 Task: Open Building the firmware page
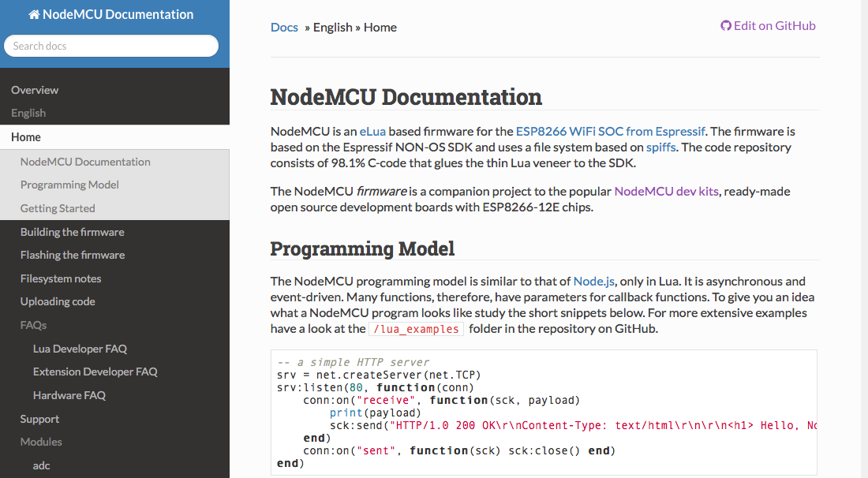[x=73, y=233]
